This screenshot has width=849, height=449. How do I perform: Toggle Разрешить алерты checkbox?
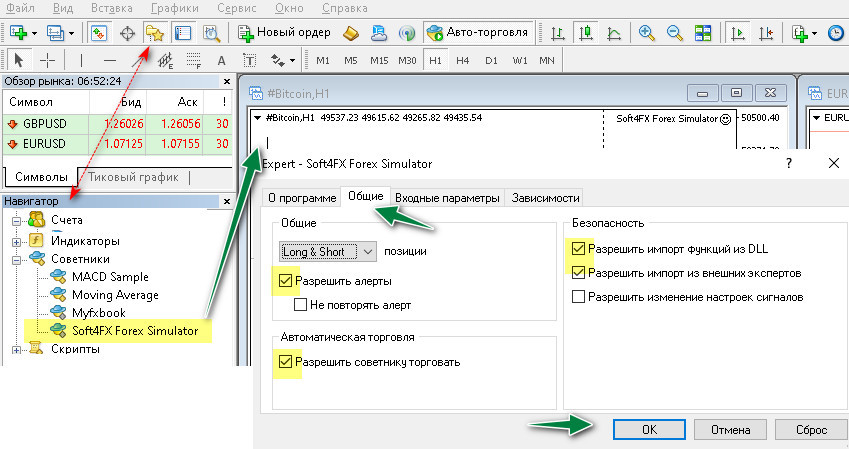click(x=285, y=281)
